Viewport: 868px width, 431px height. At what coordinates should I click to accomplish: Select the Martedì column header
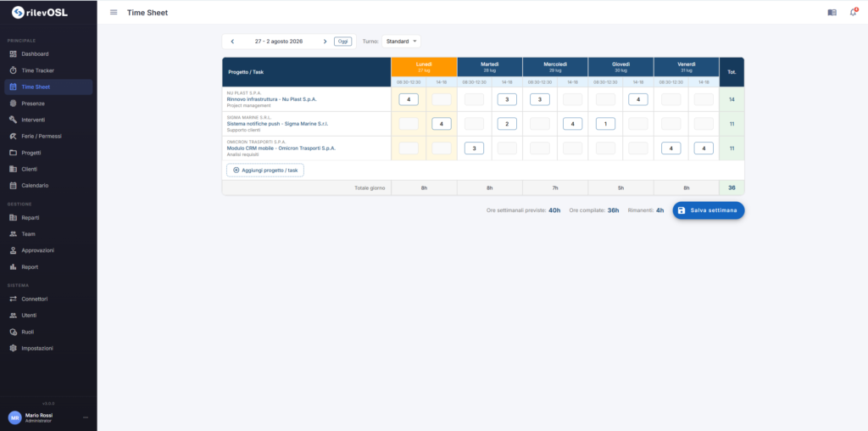490,67
